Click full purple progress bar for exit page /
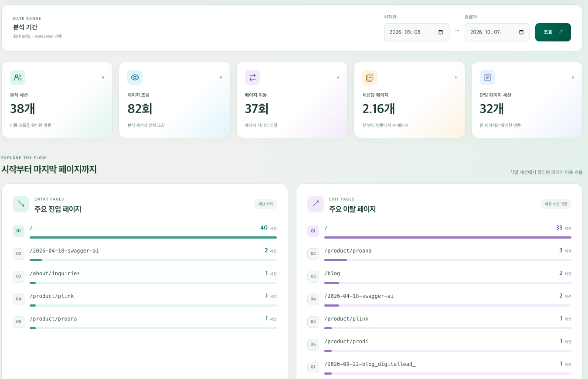 coord(448,237)
